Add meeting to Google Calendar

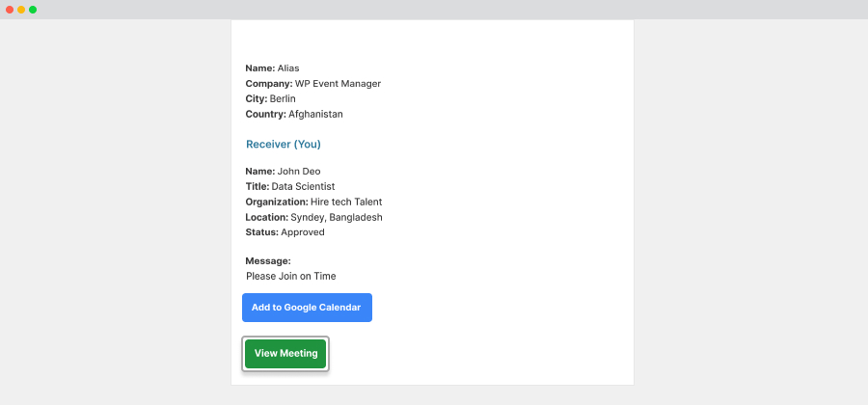307,308
